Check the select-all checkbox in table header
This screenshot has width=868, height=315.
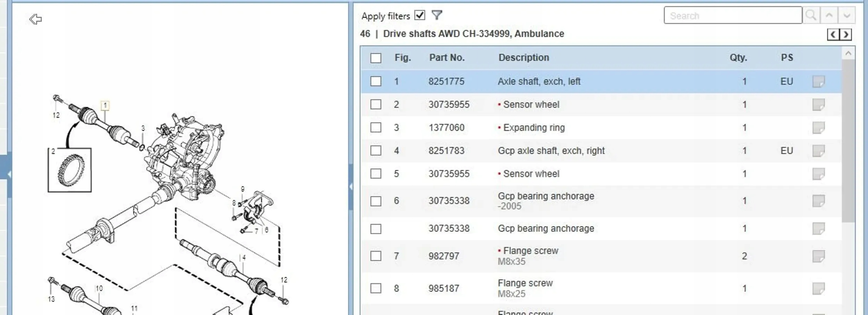[x=376, y=58]
